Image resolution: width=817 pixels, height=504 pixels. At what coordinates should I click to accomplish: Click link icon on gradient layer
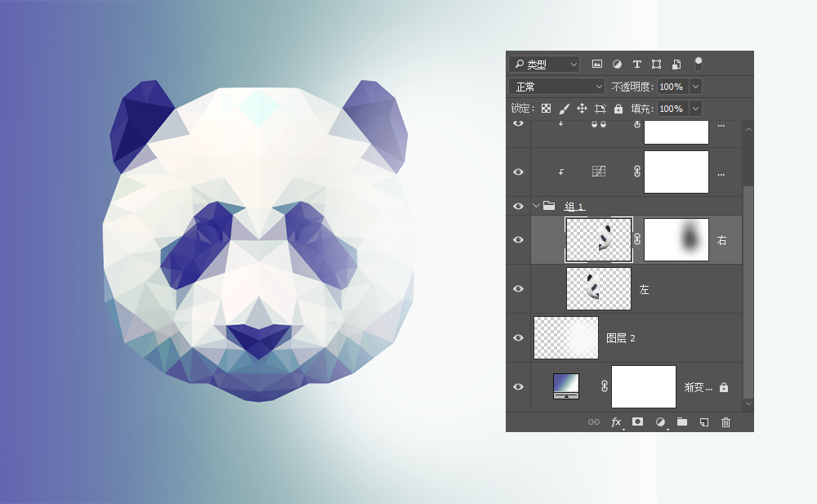point(605,386)
